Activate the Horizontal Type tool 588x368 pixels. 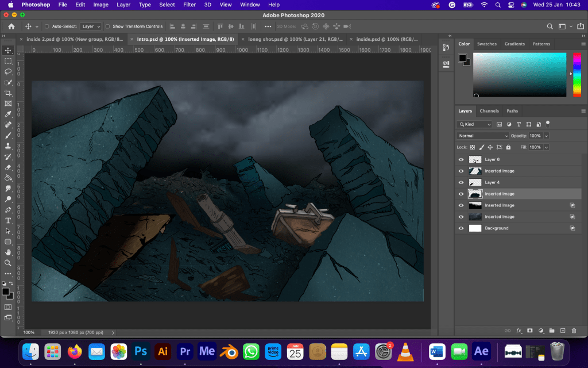(x=8, y=220)
